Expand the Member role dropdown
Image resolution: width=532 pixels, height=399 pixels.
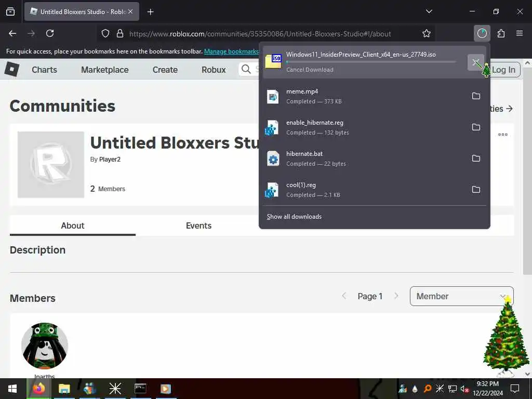click(462, 296)
